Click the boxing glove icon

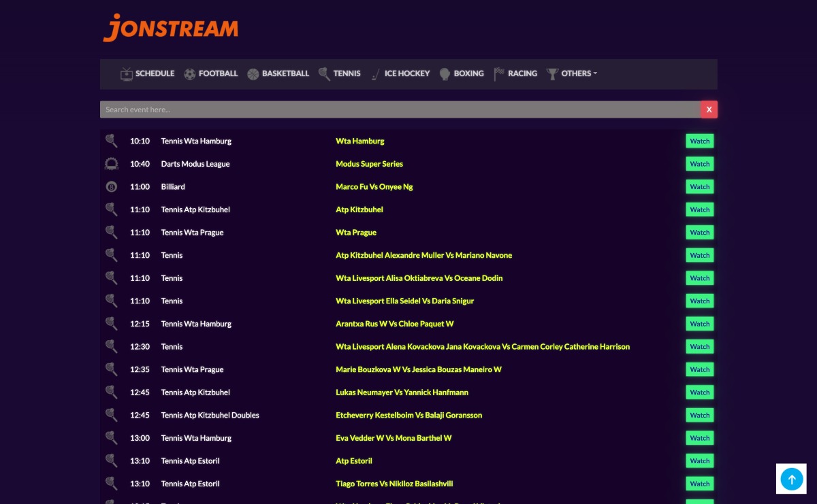point(445,74)
